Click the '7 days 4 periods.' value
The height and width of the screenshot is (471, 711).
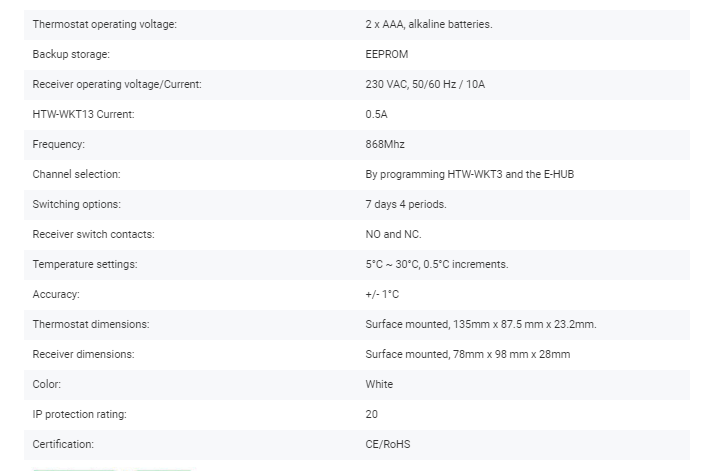coord(406,204)
